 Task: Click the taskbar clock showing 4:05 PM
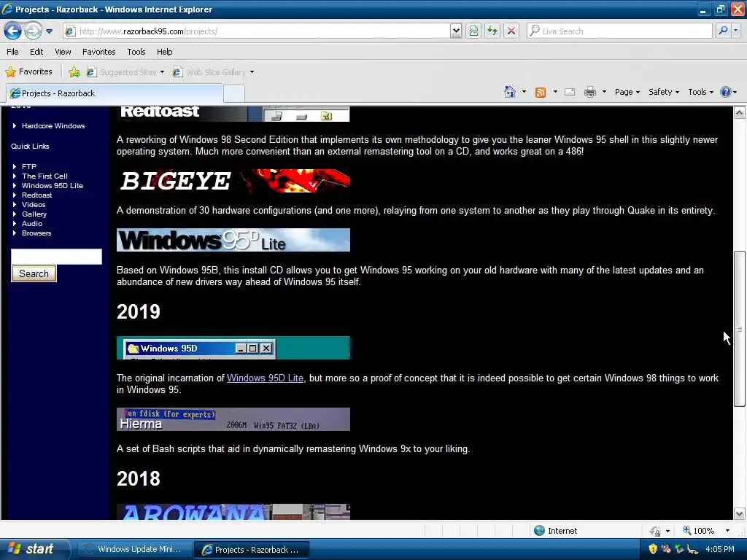[x=720, y=549]
